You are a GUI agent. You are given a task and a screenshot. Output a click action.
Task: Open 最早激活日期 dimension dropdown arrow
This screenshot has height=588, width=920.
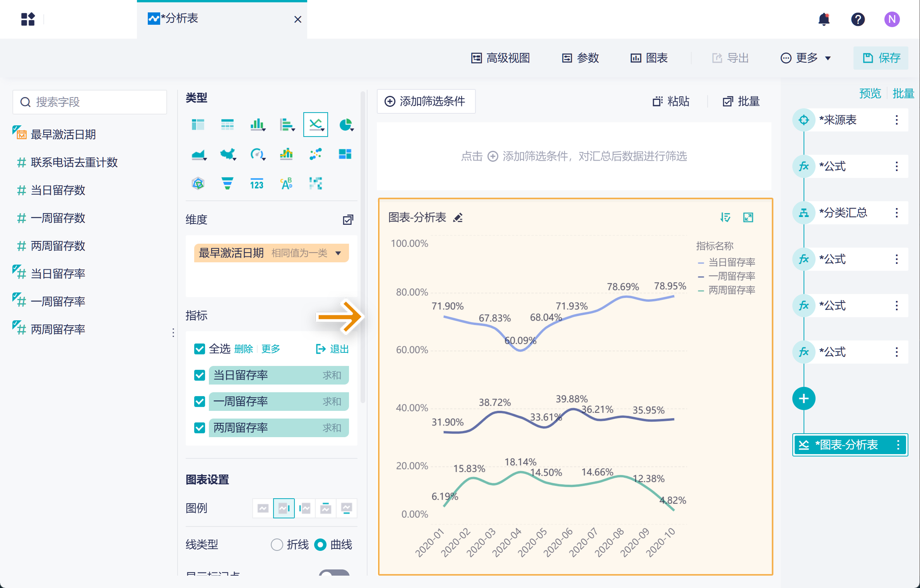[339, 253]
